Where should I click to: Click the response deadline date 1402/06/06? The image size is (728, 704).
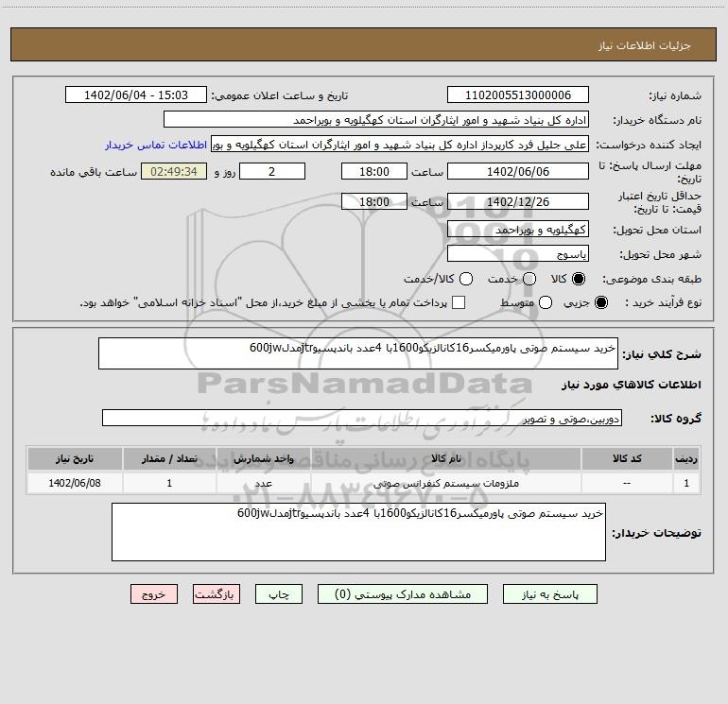click(x=518, y=171)
